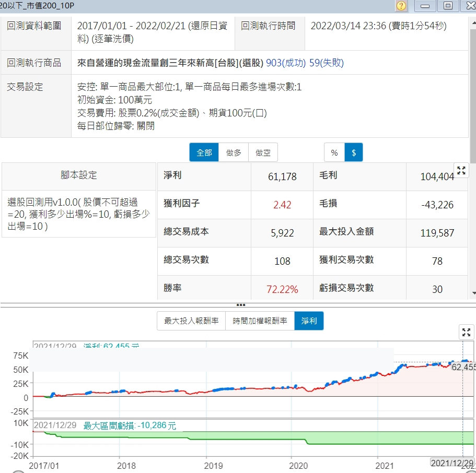476x473 pixels.
Task: Open the 最大投入報酬率 chart tab
Action: point(191,321)
